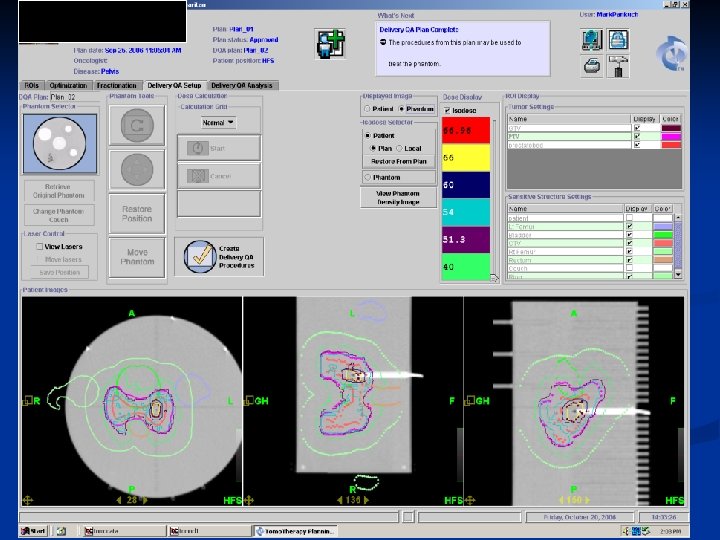Select Phantom radio in Isodose Selector
720x540 pixels.
[x=367, y=177]
